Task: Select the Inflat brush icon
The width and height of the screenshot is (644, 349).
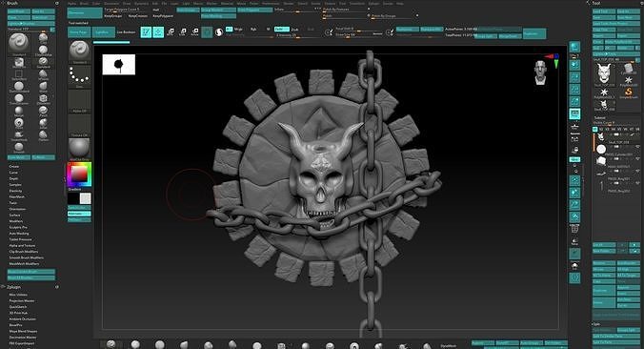Action: pos(43,123)
